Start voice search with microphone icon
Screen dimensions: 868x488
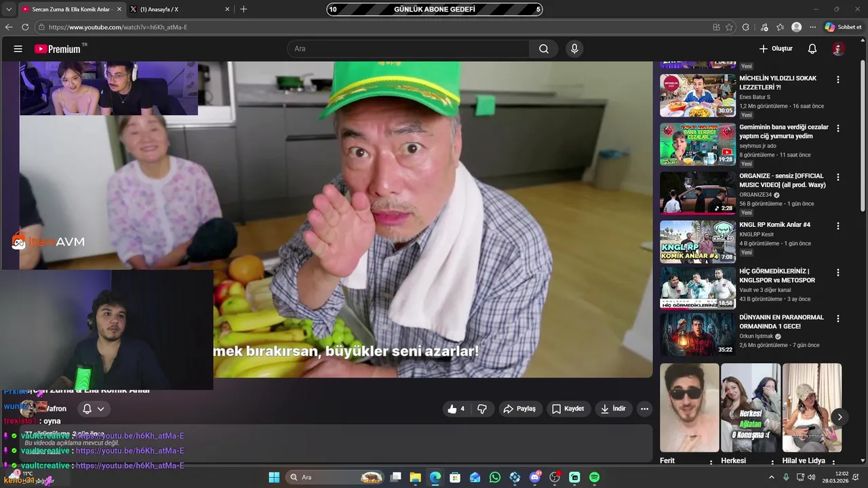[574, 49]
